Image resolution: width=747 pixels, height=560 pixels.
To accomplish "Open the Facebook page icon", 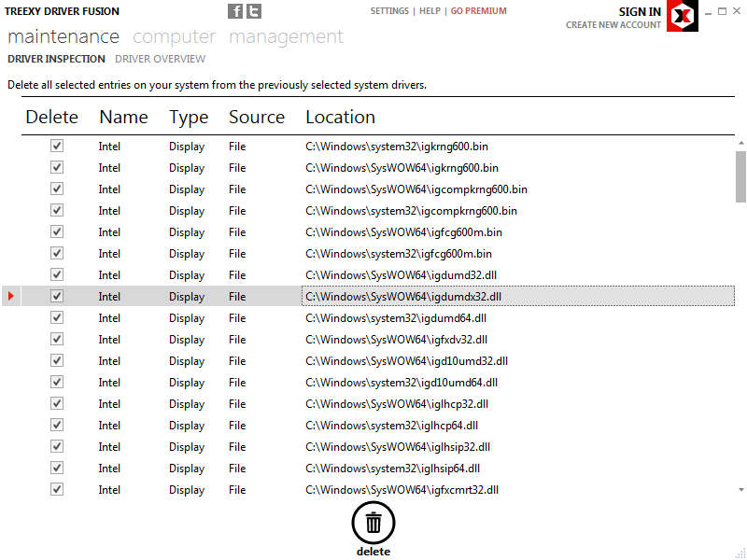I will point(235,11).
